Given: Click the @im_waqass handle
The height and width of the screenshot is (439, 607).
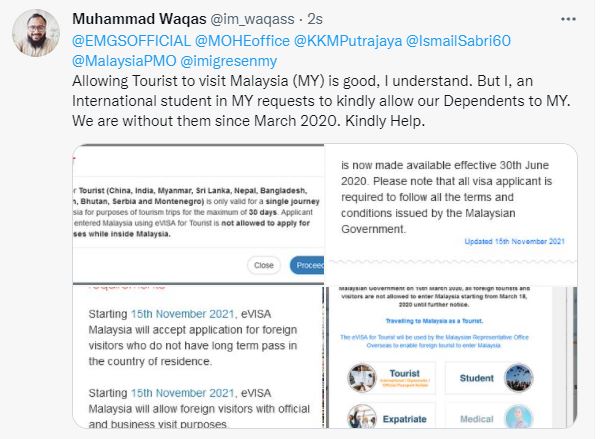Looking at the screenshot, I should coord(252,19).
